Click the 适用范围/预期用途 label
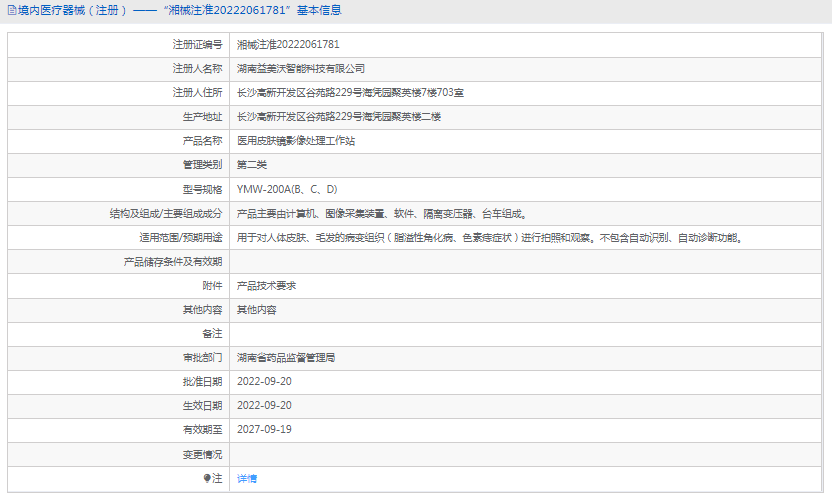The image size is (832, 496). (x=181, y=238)
